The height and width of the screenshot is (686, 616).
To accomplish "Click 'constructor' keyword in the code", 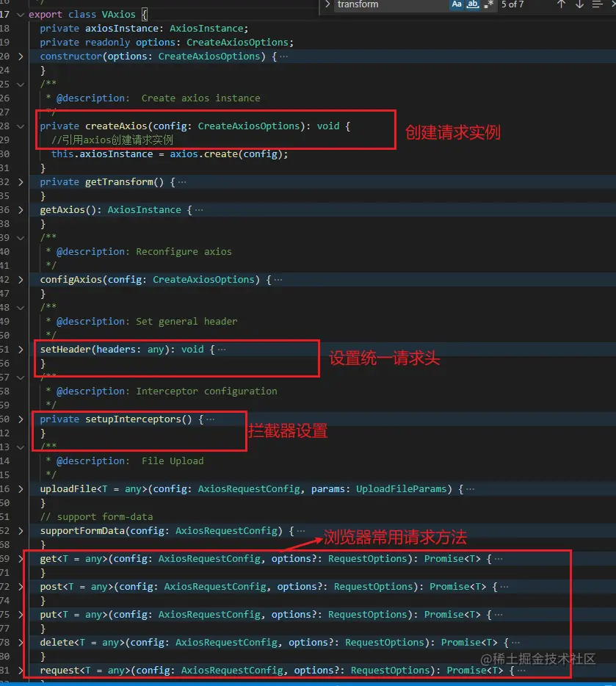I will [70, 57].
